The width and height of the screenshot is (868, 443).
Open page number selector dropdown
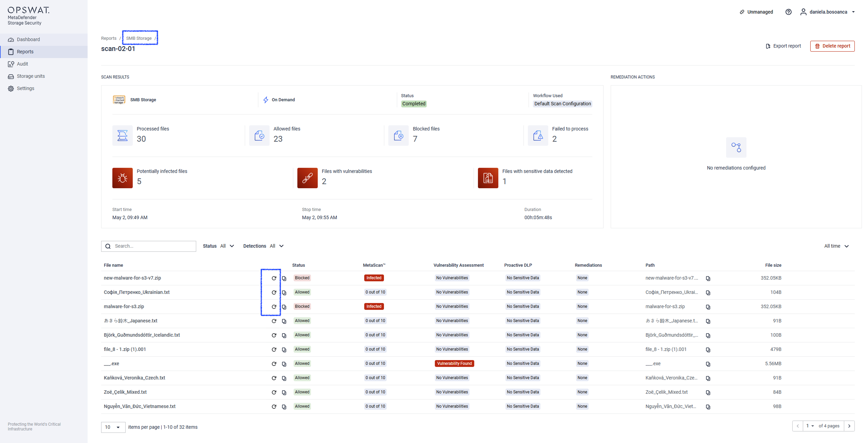pyautogui.click(x=810, y=426)
